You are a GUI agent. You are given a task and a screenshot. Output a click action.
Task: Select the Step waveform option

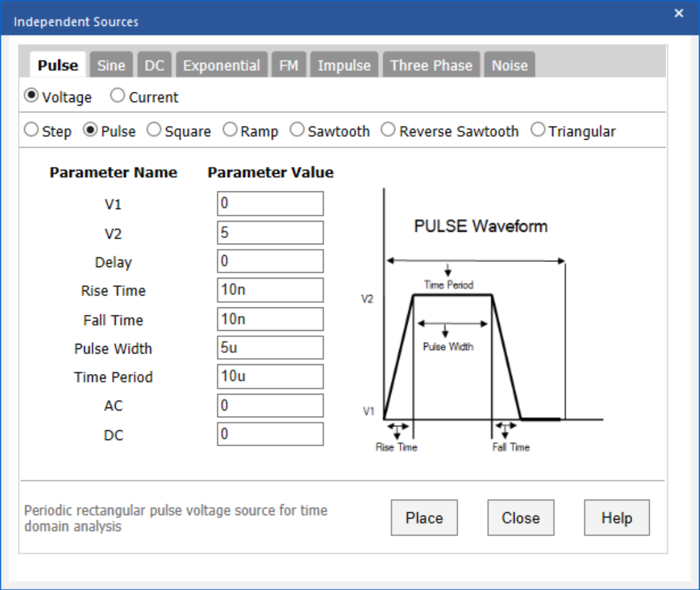click(x=31, y=130)
